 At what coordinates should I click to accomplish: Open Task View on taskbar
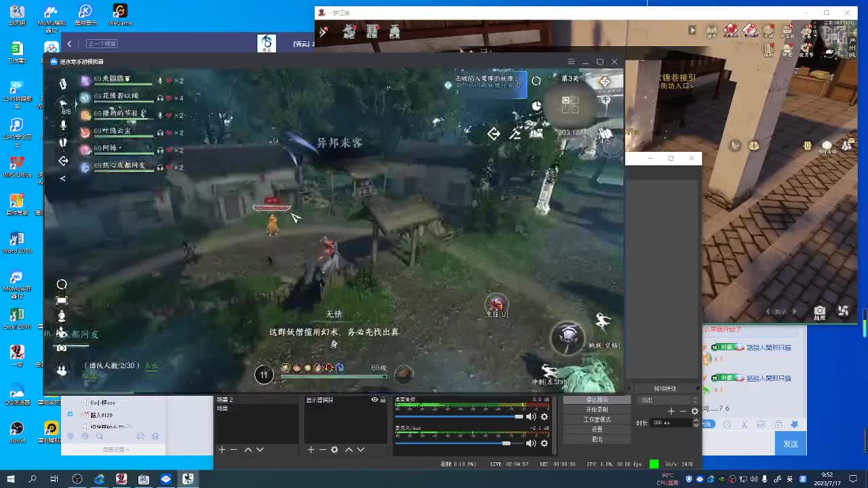click(x=54, y=479)
